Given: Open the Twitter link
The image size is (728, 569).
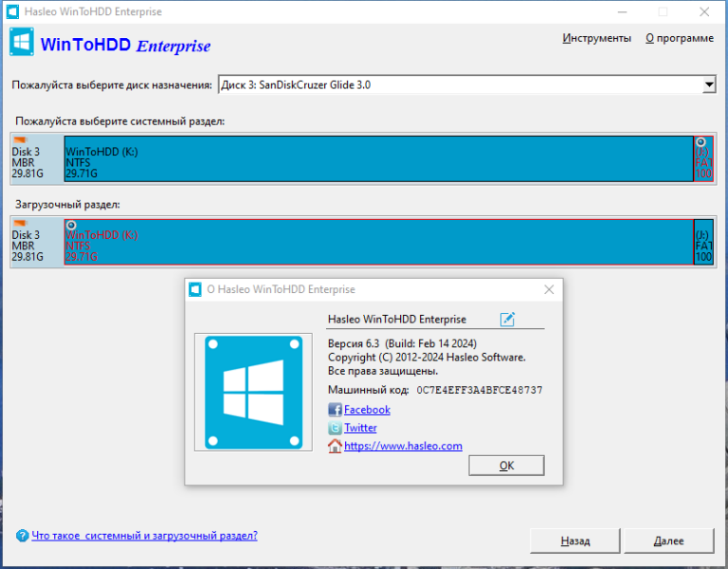Looking at the screenshot, I should (360, 428).
